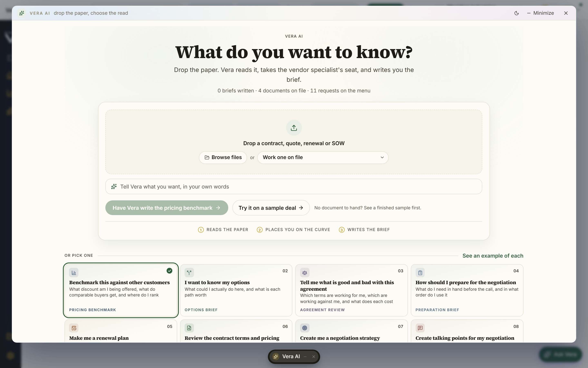Click arrow icon on Try it on sample deal
Image resolution: width=588 pixels, height=368 pixels.
[301, 208]
